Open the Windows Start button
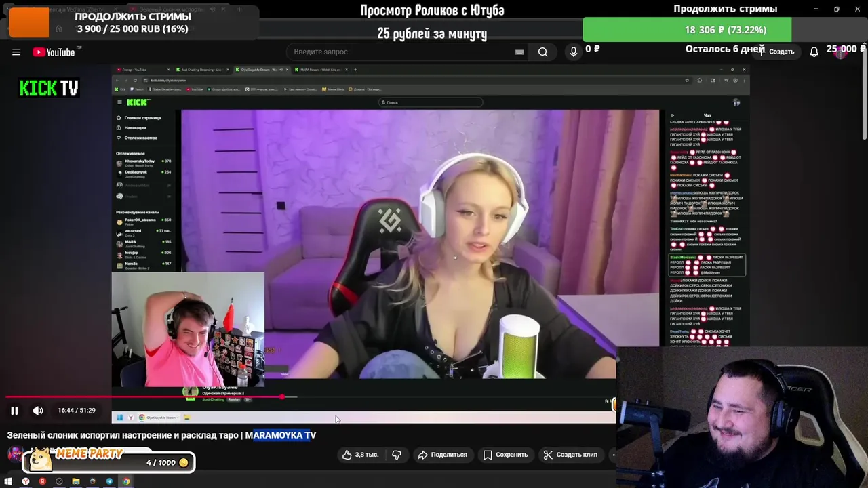This screenshot has width=868, height=488. coord(8,481)
